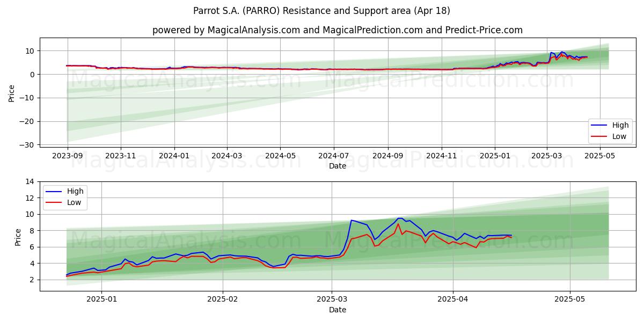Click the '2023-11' tick label on the top chart
644x322 pixels.
pyautogui.click(x=121, y=155)
